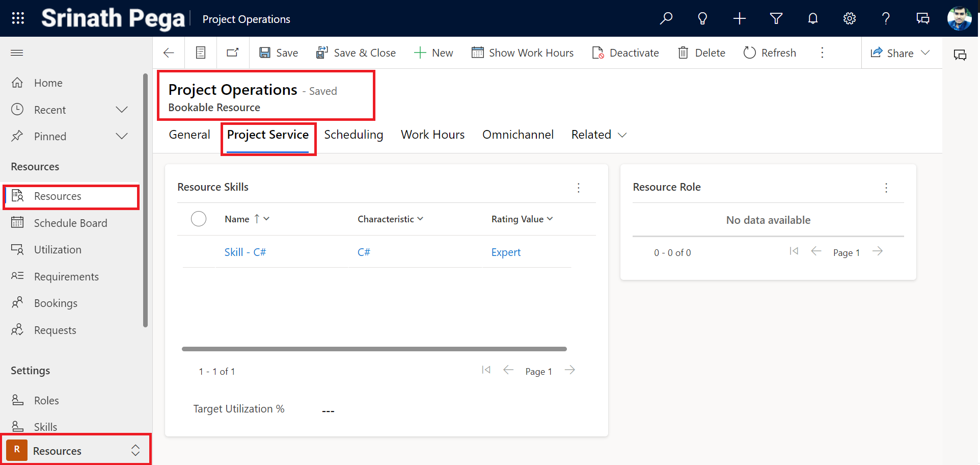Open the Skill - C# record link
The height and width of the screenshot is (465, 980).
[245, 252]
